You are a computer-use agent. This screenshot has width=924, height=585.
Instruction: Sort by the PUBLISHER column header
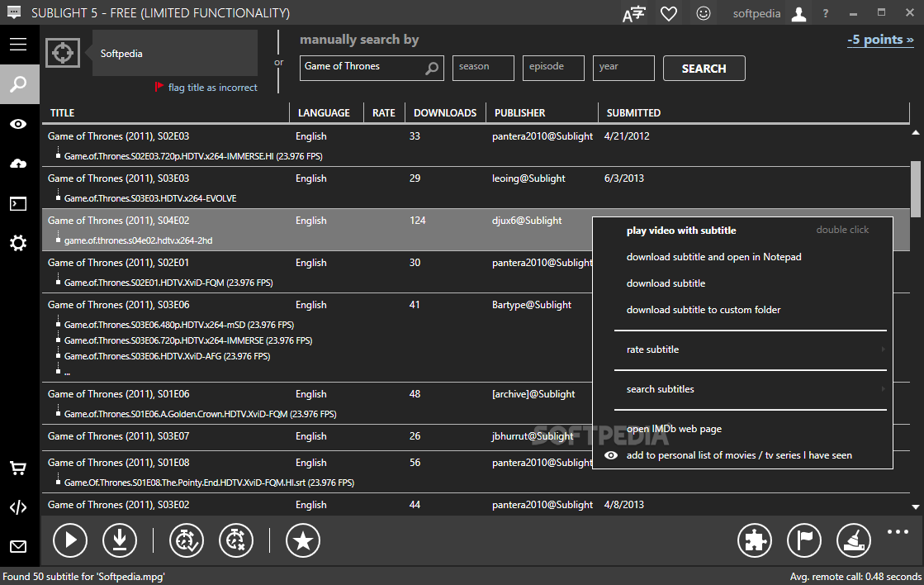pyautogui.click(x=543, y=112)
